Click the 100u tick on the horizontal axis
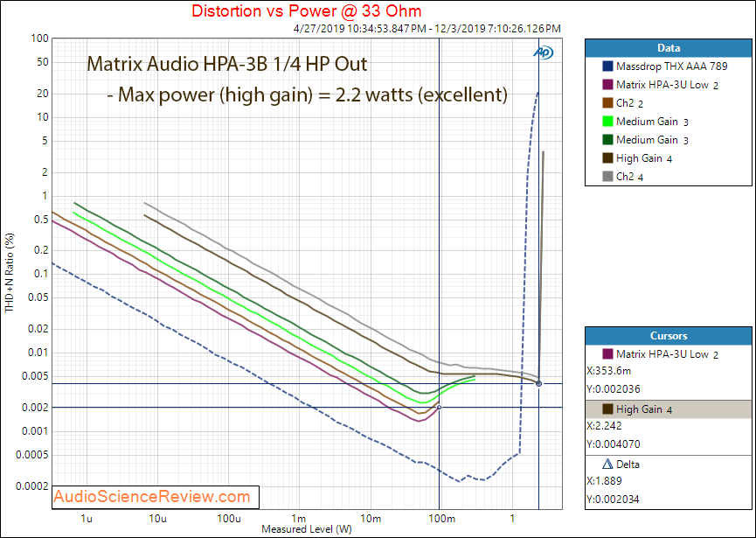 pyautogui.click(x=228, y=519)
